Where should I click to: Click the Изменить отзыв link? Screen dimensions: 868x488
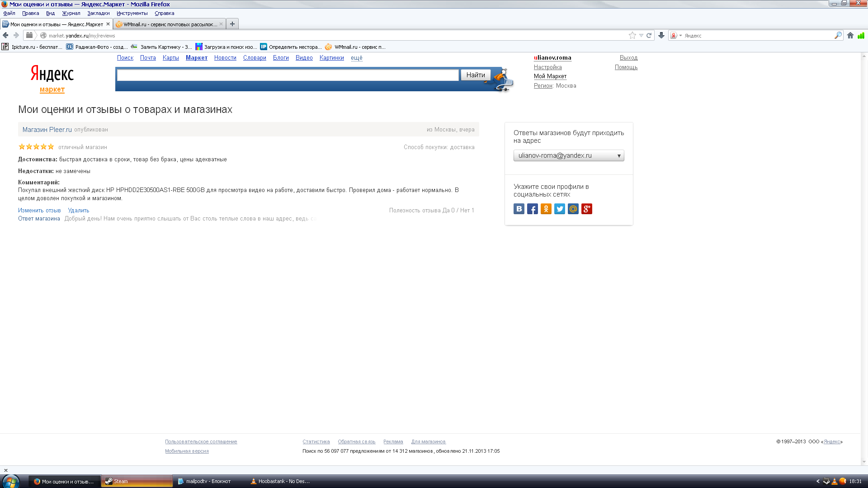click(39, 211)
